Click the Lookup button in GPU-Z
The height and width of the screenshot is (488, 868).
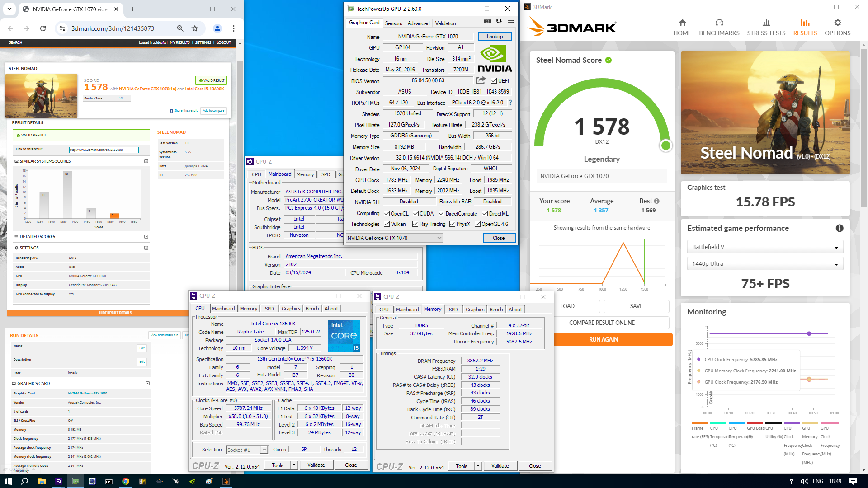(x=495, y=37)
